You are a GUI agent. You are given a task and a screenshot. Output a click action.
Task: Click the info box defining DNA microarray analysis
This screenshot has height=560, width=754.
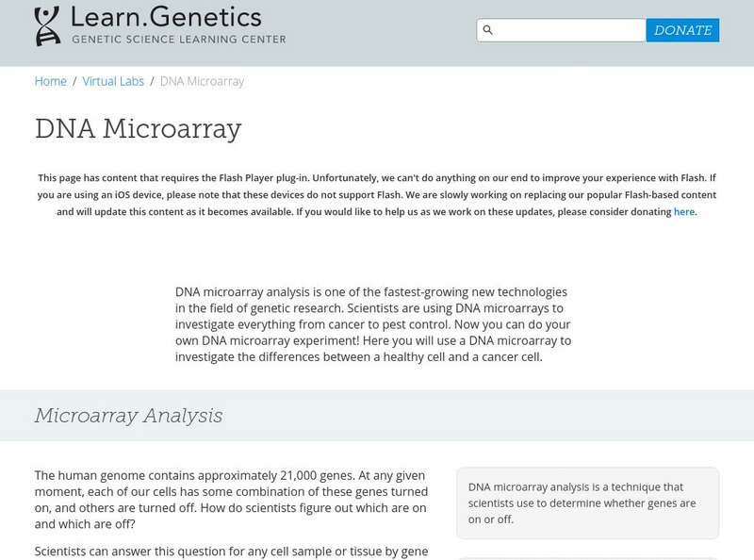point(587,502)
